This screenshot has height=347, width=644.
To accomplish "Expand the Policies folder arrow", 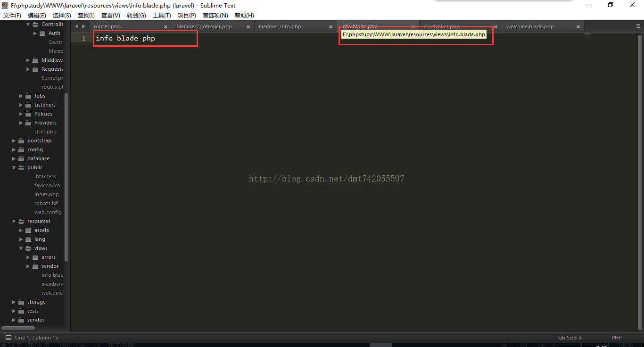I will pos(21,114).
